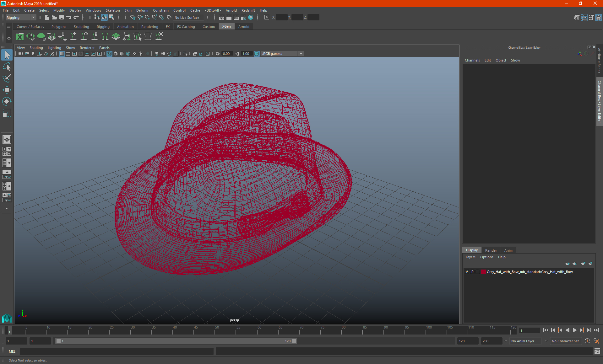Select the Move tool in the toolbox
This screenshot has width=603, height=364.
coord(7,90)
